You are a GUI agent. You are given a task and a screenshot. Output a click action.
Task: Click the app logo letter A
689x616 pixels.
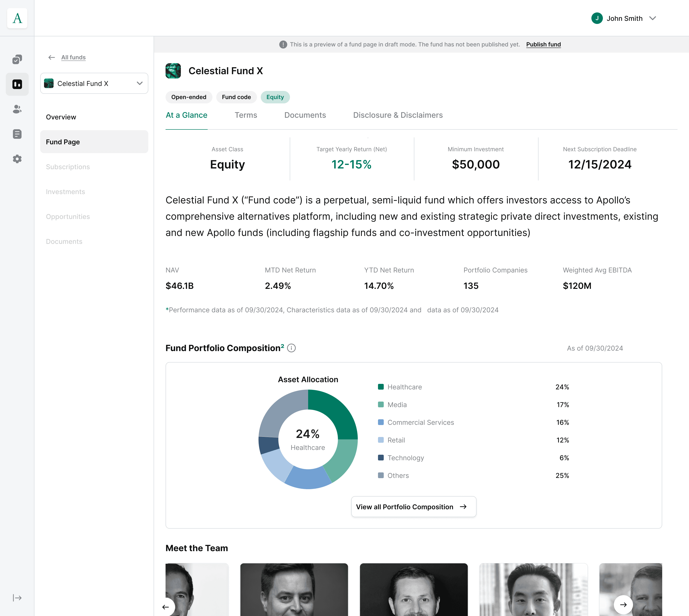pos(17,18)
